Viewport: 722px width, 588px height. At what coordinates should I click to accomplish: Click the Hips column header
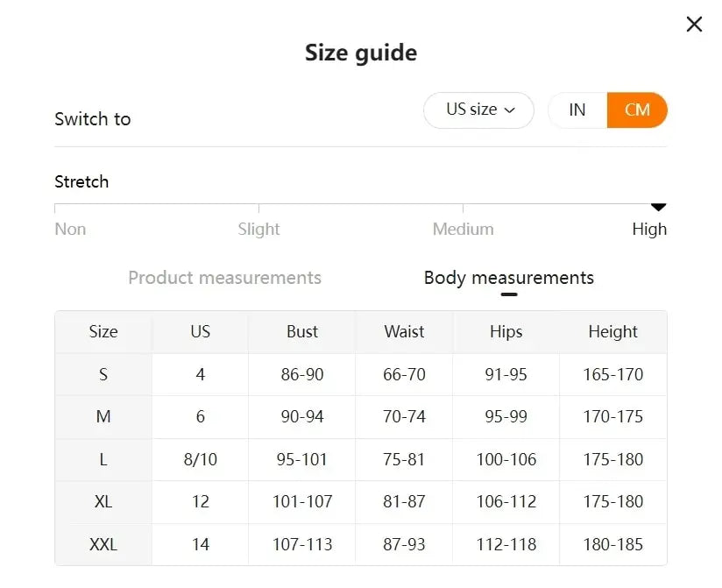(x=506, y=332)
